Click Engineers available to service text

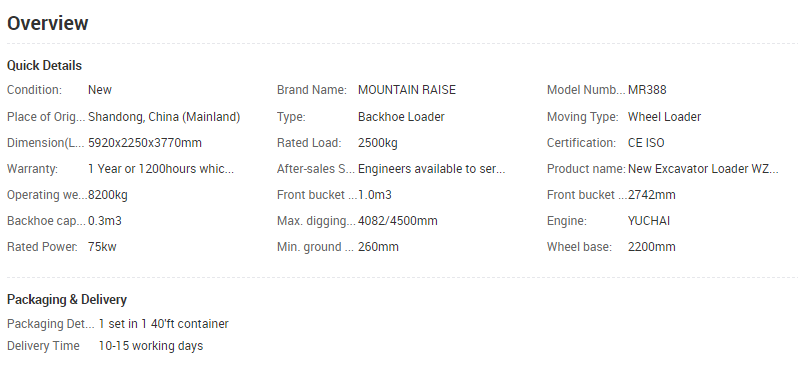click(432, 169)
